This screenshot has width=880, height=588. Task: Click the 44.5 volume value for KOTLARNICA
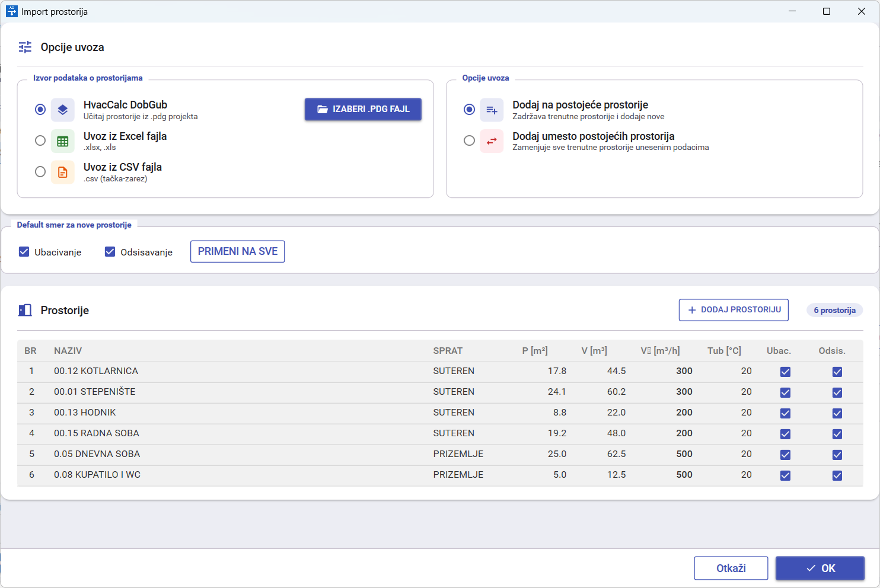[x=617, y=371]
